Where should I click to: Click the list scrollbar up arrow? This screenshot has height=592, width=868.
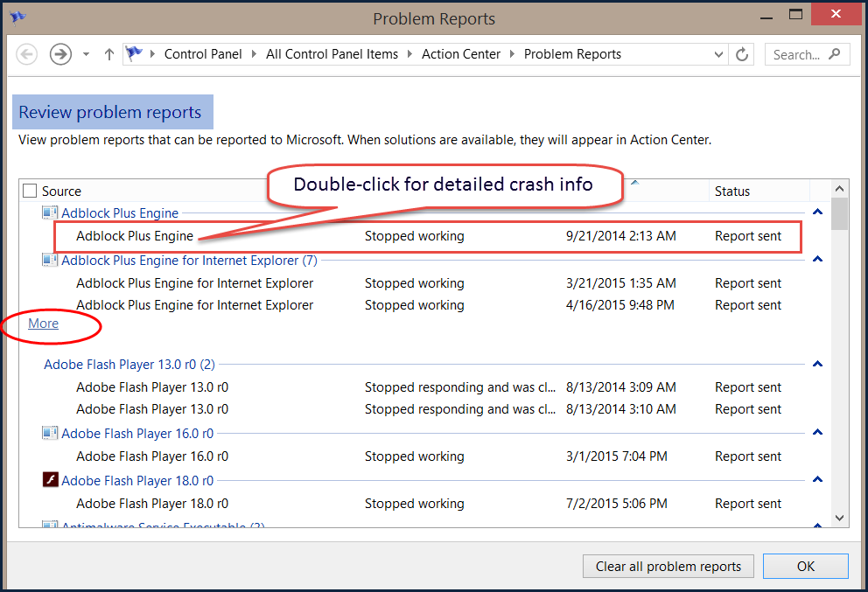click(840, 189)
